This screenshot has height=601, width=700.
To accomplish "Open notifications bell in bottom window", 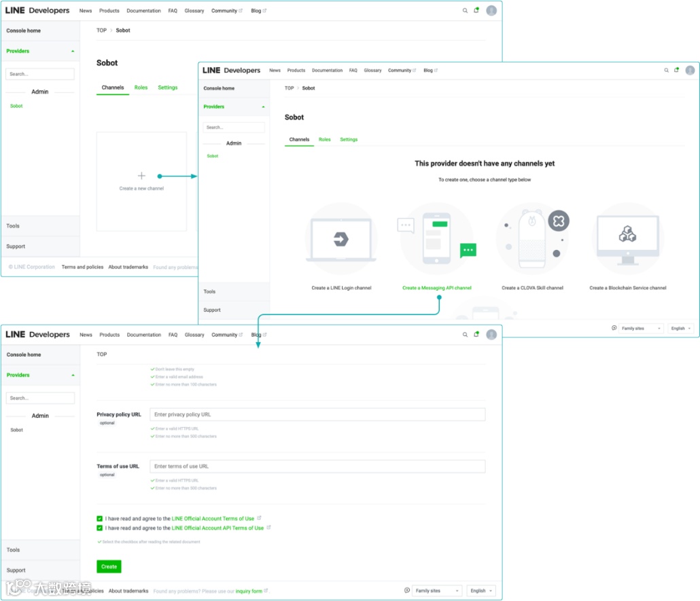I will point(476,334).
